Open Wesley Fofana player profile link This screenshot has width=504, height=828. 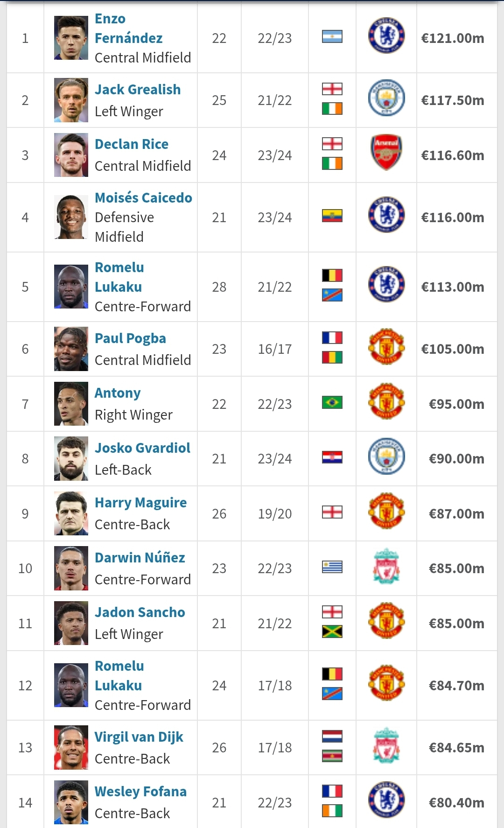point(140,792)
